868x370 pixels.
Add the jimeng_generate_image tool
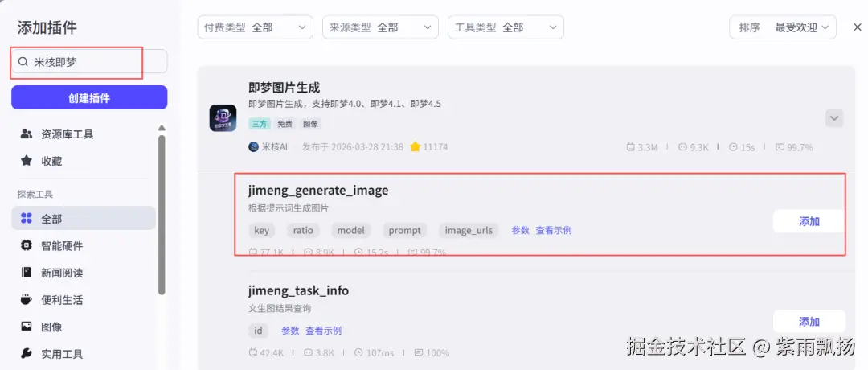tap(809, 221)
